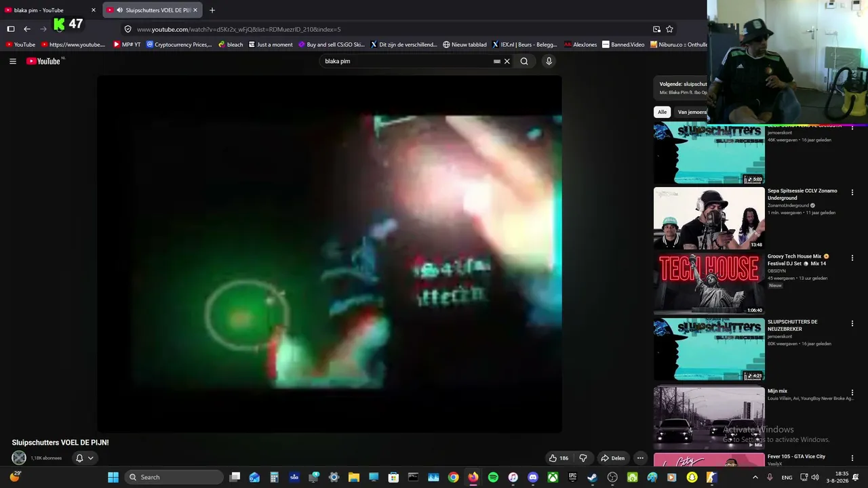The image size is (868, 488).
Task: Close the Sluipschutters VOEL DE PIJN tab
Action: [x=195, y=10]
